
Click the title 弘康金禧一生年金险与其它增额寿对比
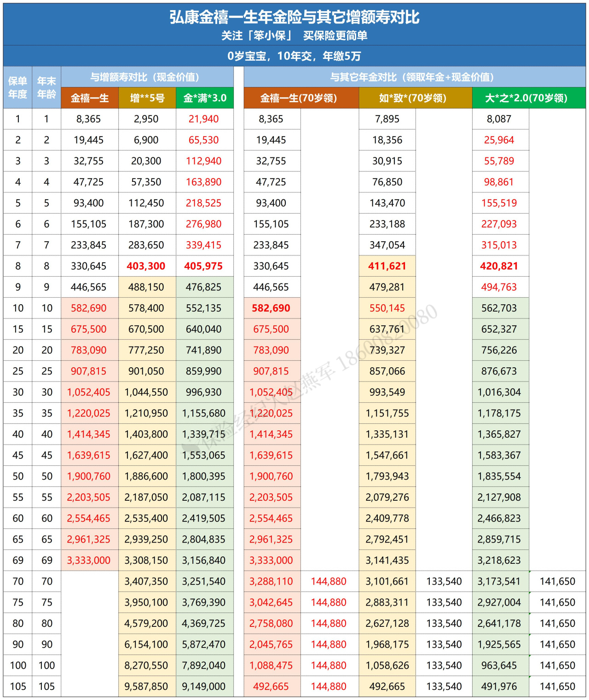coord(294,17)
